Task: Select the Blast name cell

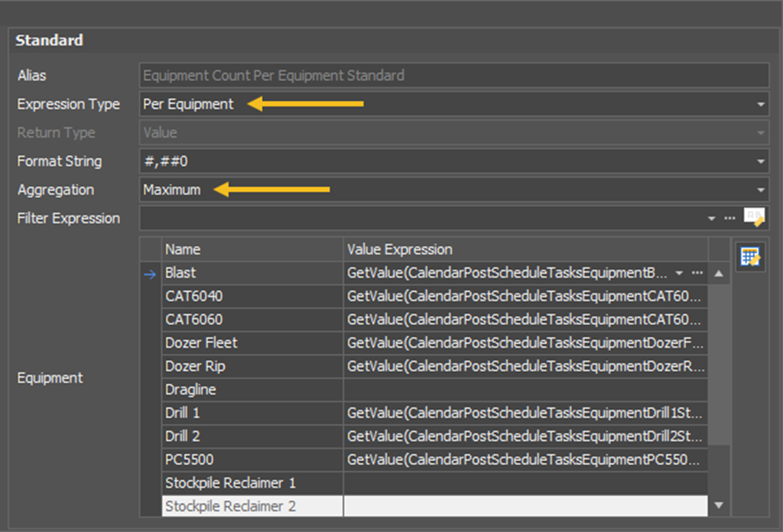Action: click(252, 272)
